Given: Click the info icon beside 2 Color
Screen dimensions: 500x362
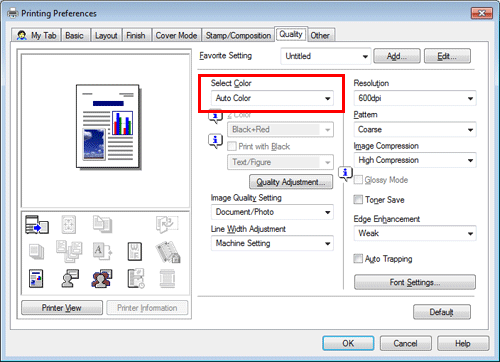Looking at the screenshot, I should tap(215, 116).
